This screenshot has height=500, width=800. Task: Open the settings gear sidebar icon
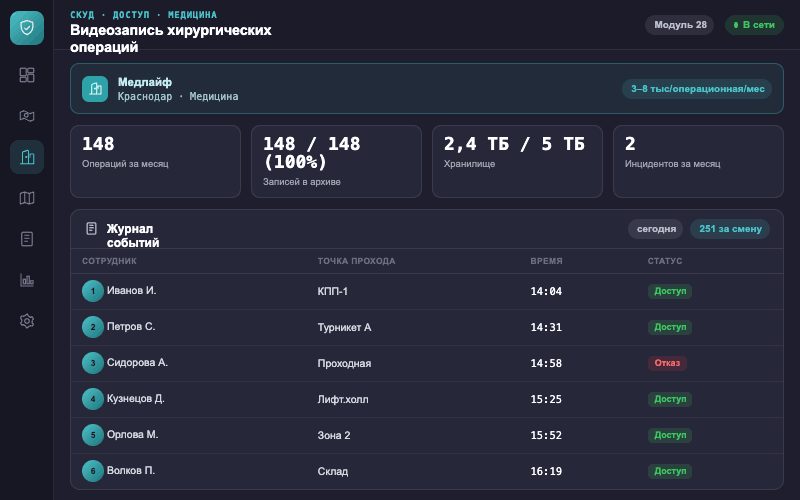point(27,321)
